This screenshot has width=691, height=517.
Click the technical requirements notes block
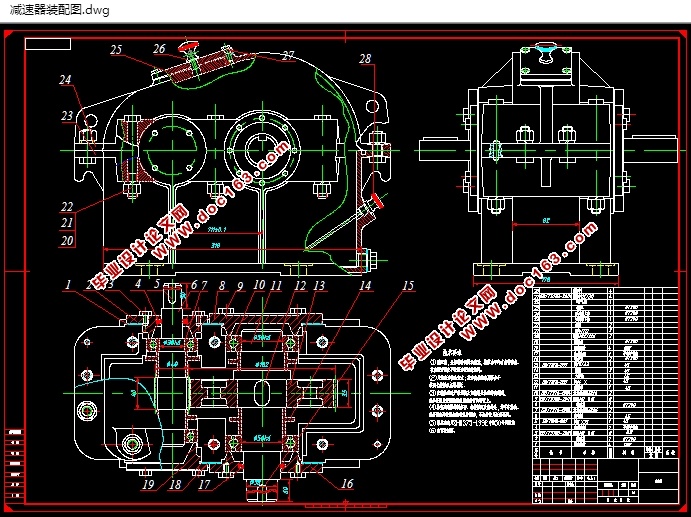(474, 391)
